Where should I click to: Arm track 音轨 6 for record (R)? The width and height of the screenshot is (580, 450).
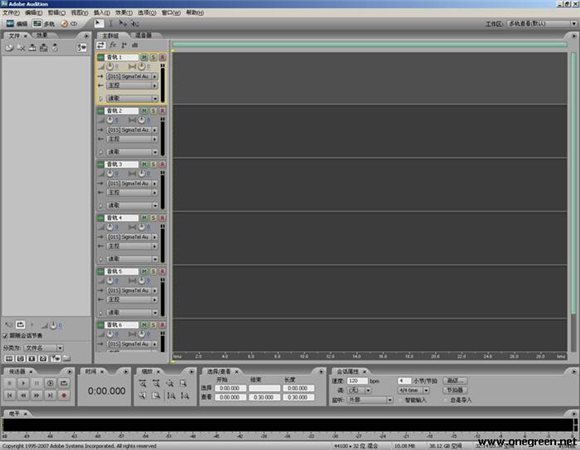pyautogui.click(x=162, y=325)
